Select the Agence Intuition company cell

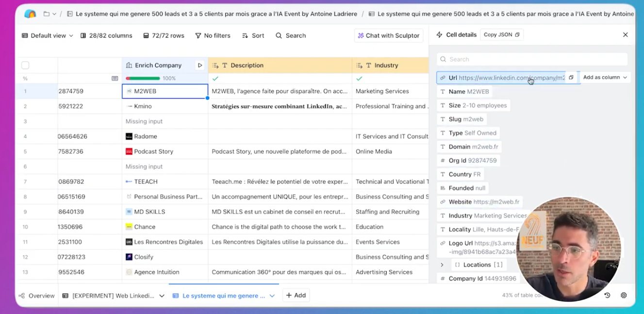coord(165,272)
